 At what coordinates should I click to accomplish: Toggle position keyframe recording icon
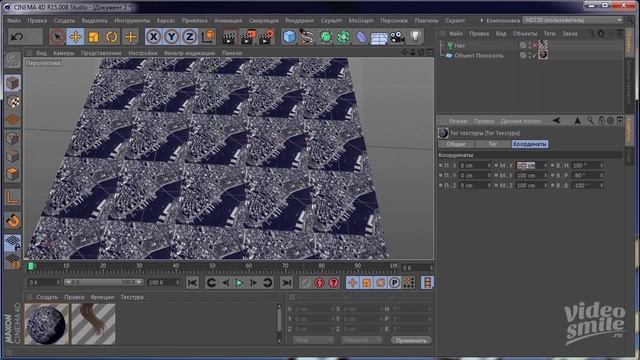pyautogui.click(x=353, y=282)
